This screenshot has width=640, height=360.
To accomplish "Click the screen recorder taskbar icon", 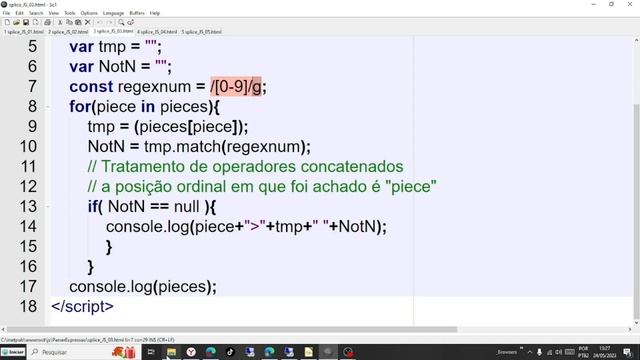I will 348,352.
